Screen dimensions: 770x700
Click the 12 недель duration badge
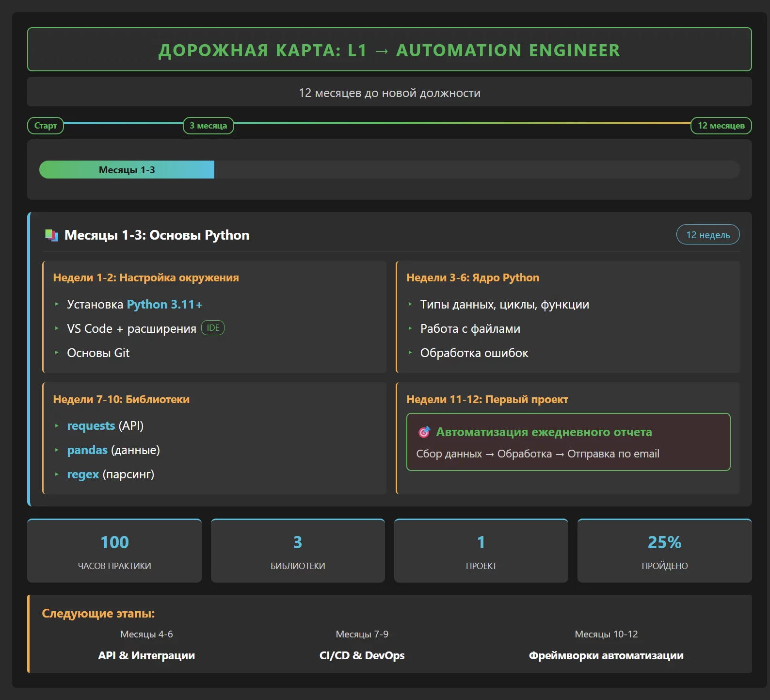(707, 235)
